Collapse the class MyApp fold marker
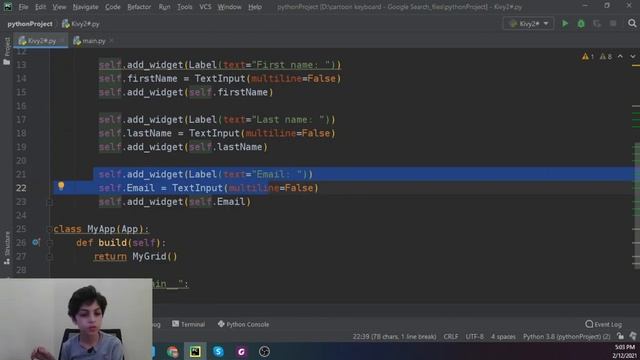The width and height of the screenshot is (640, 360). click(x=50, y=229)
